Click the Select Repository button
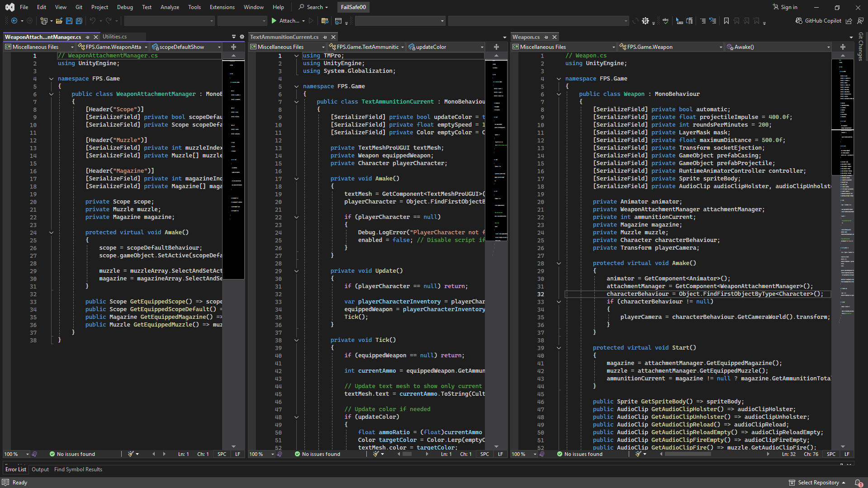Image resolution: width=868 pixels, height=488 pixels. pyautogui.click(x=818, y=483)
